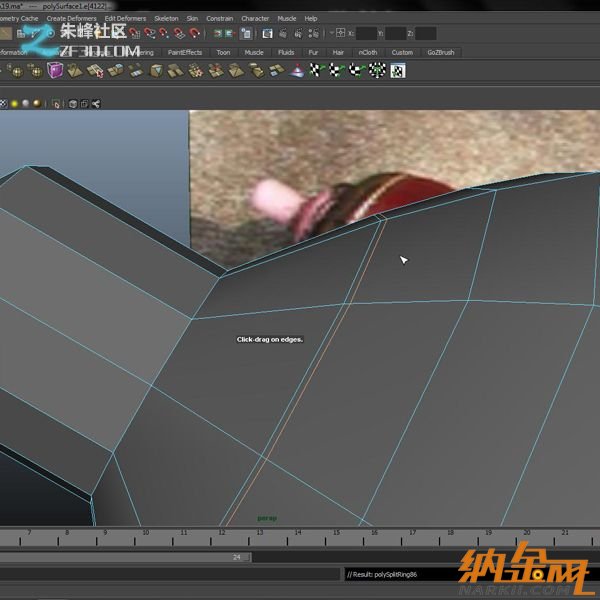
Task: Click the Z coordinate input field
Action: [425, 34]
